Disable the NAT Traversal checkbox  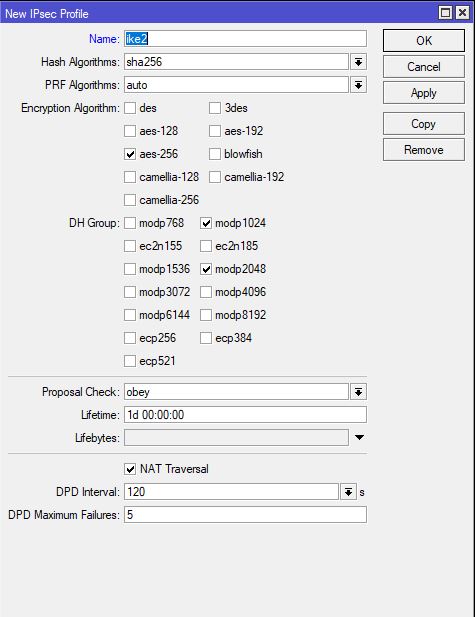(x=130, y=469)
